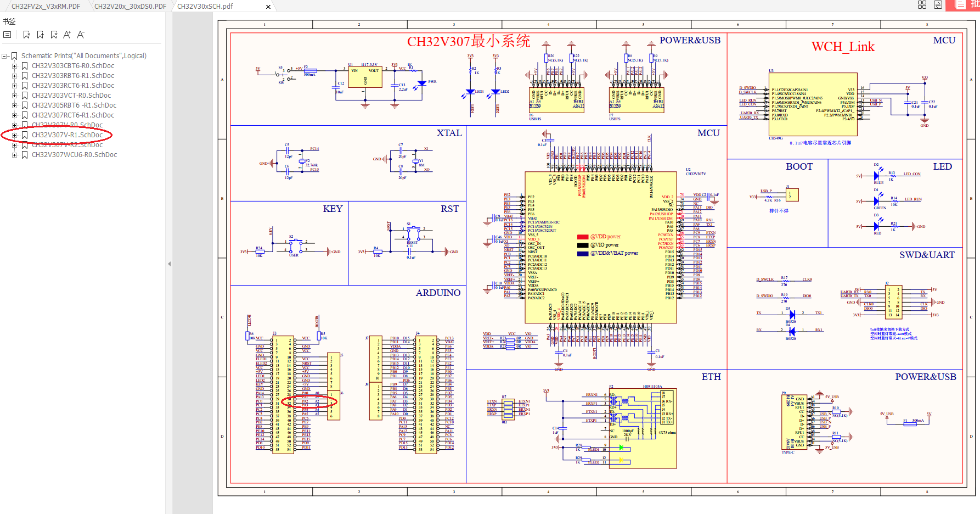The image size is (980, 514).
Task: Collapse the Schematic Prints root node
Action: 5,56
